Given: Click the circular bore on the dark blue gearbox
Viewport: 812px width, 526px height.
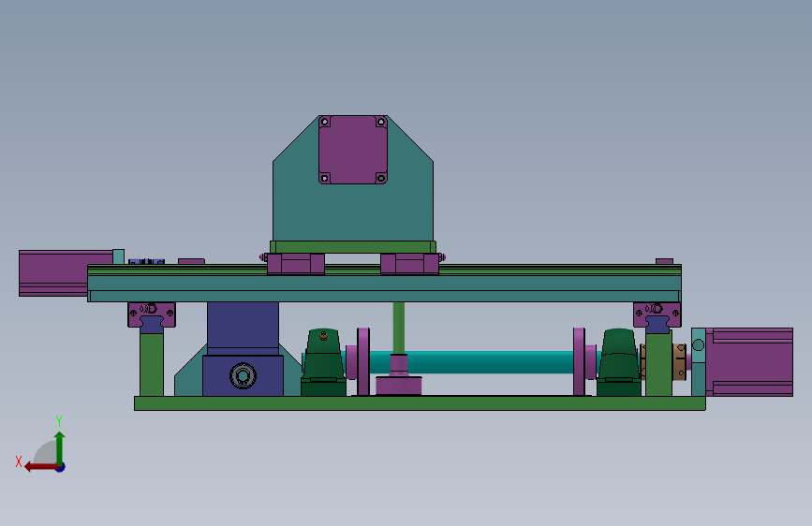Looking at the screenshot, I should coord(243,376).
